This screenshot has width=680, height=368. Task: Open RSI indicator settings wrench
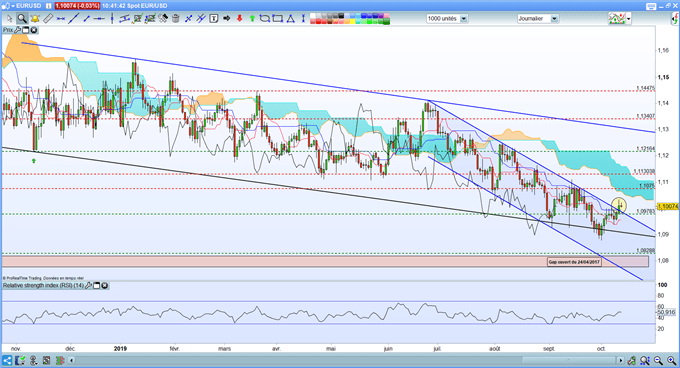point(88,286)
